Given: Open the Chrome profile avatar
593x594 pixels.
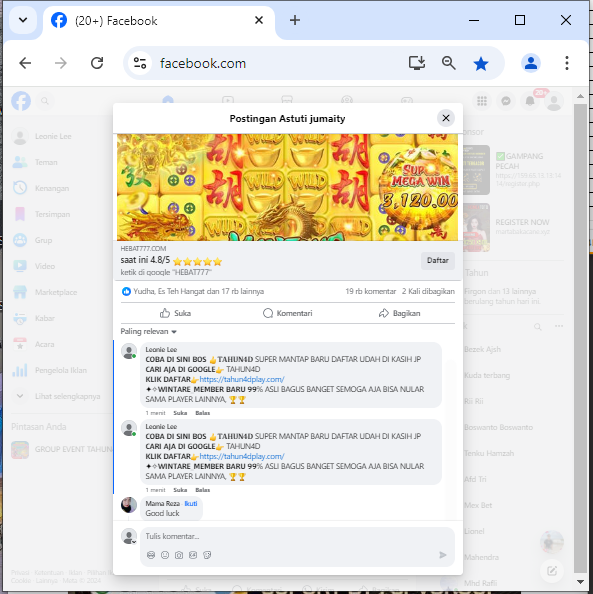Looking at the screenshot, I should (x=530, y=63).
